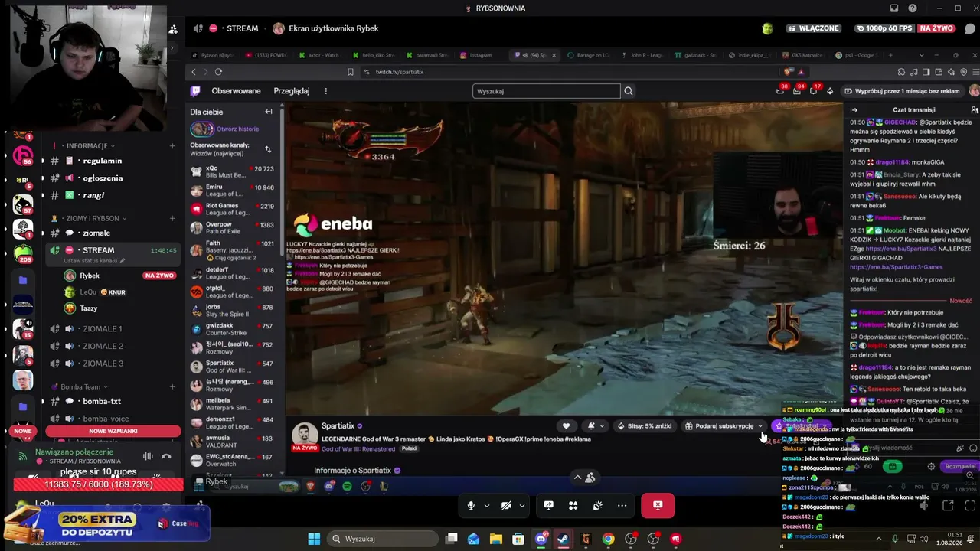Disconnect from the call with red button
Viewport: 980px width, 551px height.
coord(658,505)
